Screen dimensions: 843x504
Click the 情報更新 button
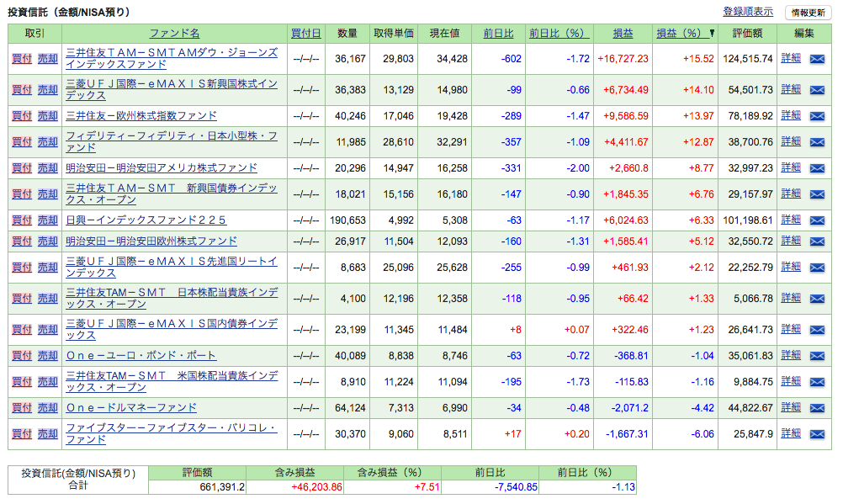pyautogui.click(x=808, y=13)
